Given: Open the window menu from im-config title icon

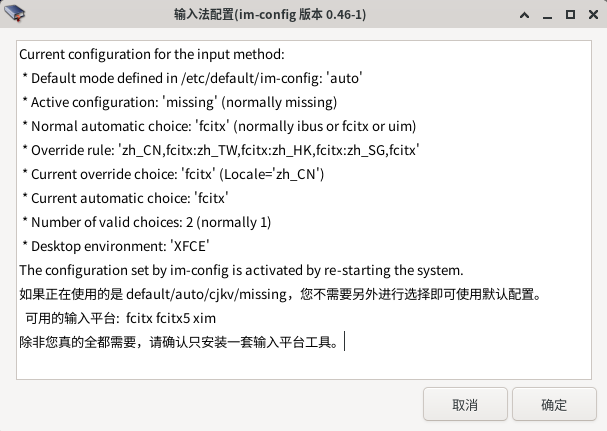Looking at the screenshot, I should [x=14, y=14].
